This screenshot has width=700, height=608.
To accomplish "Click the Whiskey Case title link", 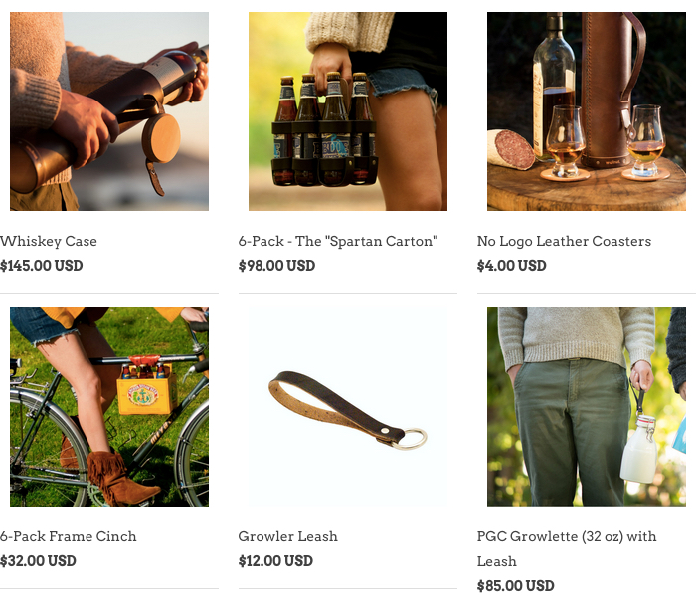I will 49,241.
